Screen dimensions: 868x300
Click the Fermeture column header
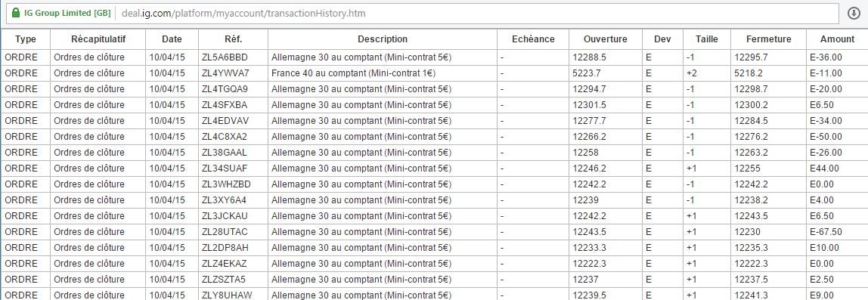pyautogui.click(x=768, y=39)
